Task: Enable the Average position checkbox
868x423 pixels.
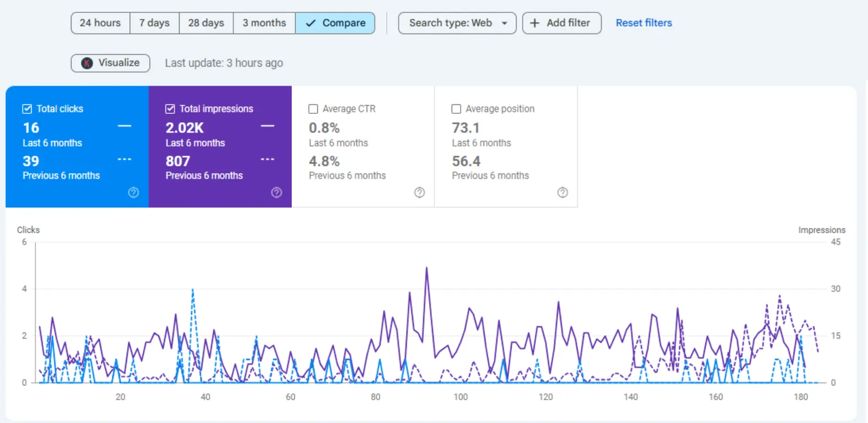Action: 456,109
